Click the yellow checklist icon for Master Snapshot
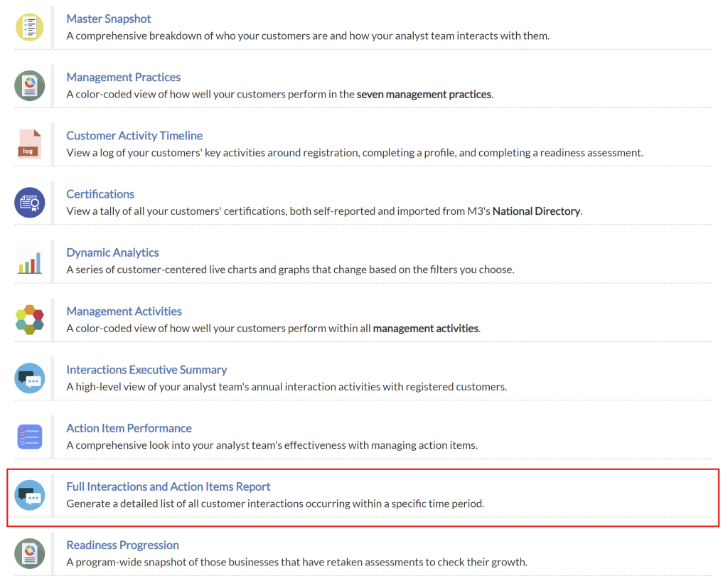Image resolution: width=728 pixels, height=586 pixels. point(29,27)
